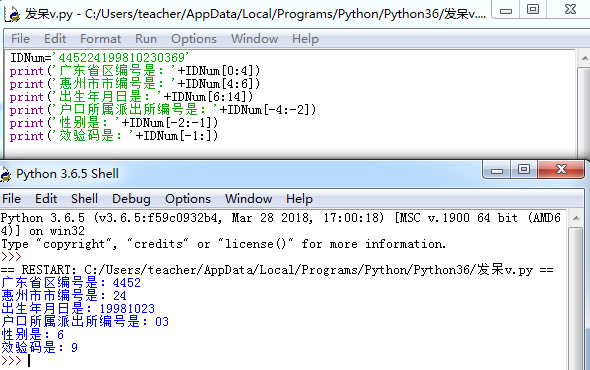Maximize the 发呆v.py editor window
590x370 pixels.
533,9
